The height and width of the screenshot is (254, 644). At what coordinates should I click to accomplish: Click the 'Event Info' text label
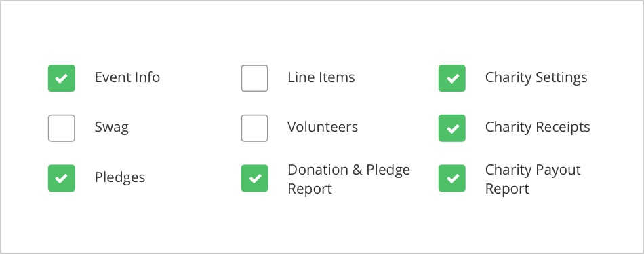click(127, 77)
